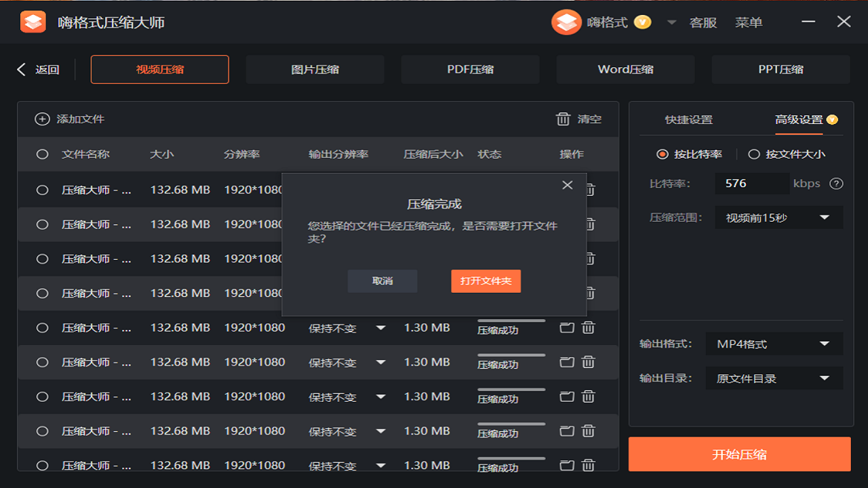Click the 比特率 input field showing 576

pyautogui.click(x=751, y=184)
